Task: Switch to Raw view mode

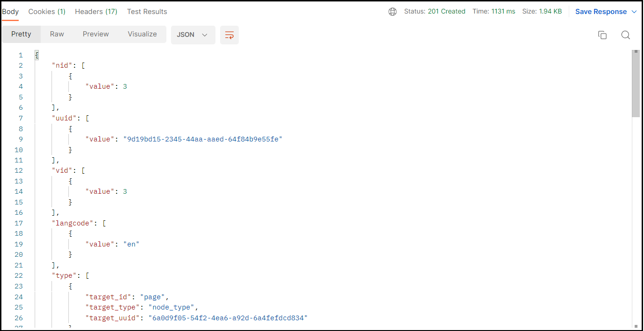Action: point(57,34)
